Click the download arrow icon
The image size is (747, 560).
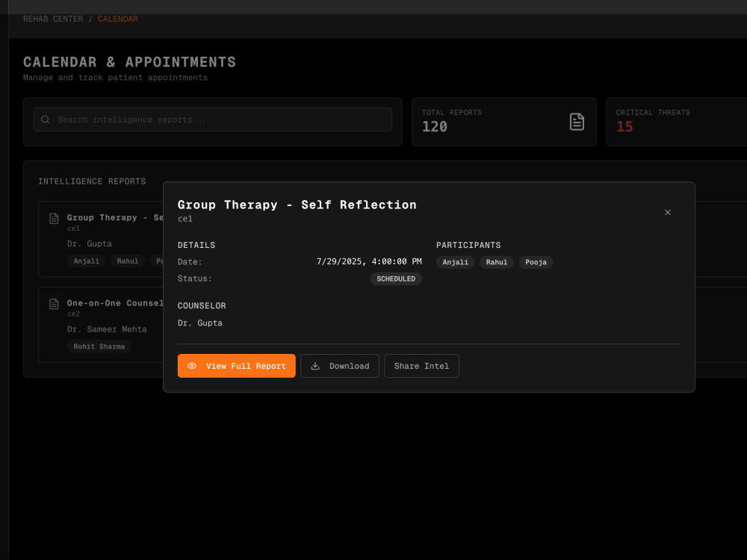tap(315, 366)
